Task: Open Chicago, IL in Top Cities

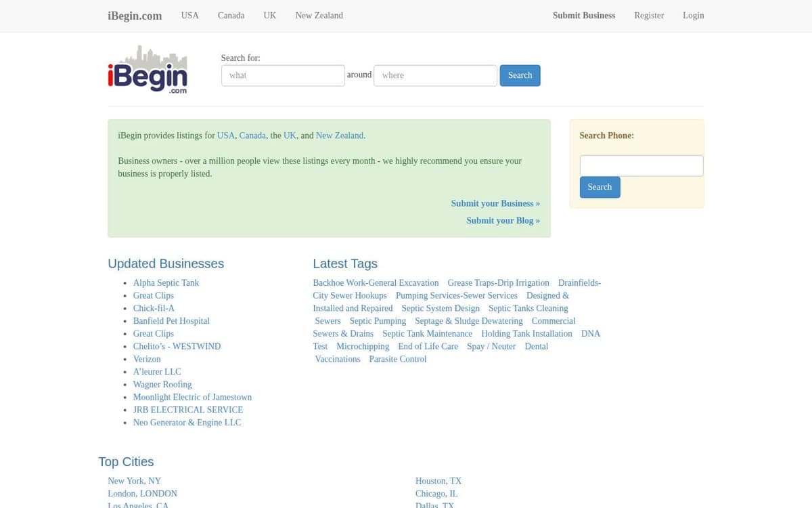Action: (x=436, y=494)
